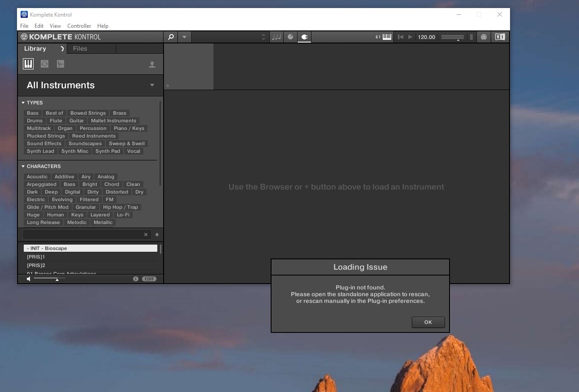Toggle the Sound Effects type tag
The width and height of the screenshot is (579, 392).
[44, 143]
